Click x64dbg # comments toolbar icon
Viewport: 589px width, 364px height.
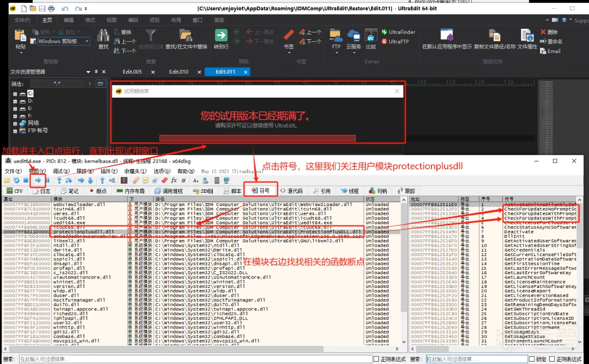[184, 180]
